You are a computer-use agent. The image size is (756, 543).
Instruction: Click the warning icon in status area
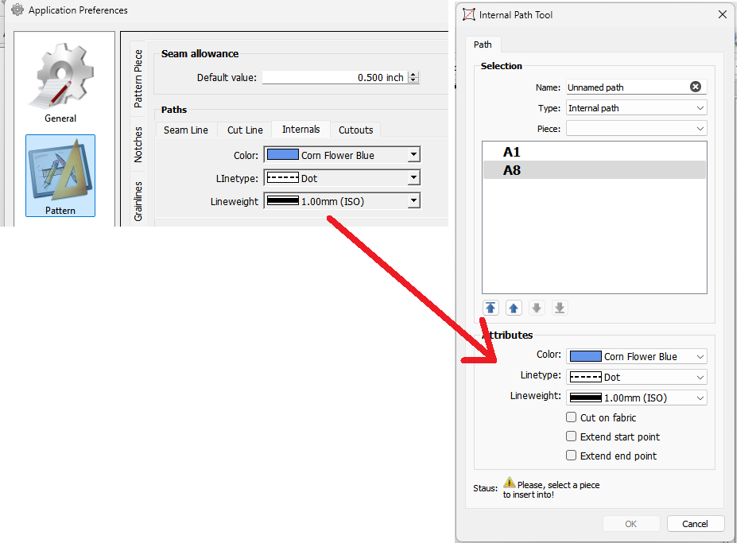pos(509,483)
